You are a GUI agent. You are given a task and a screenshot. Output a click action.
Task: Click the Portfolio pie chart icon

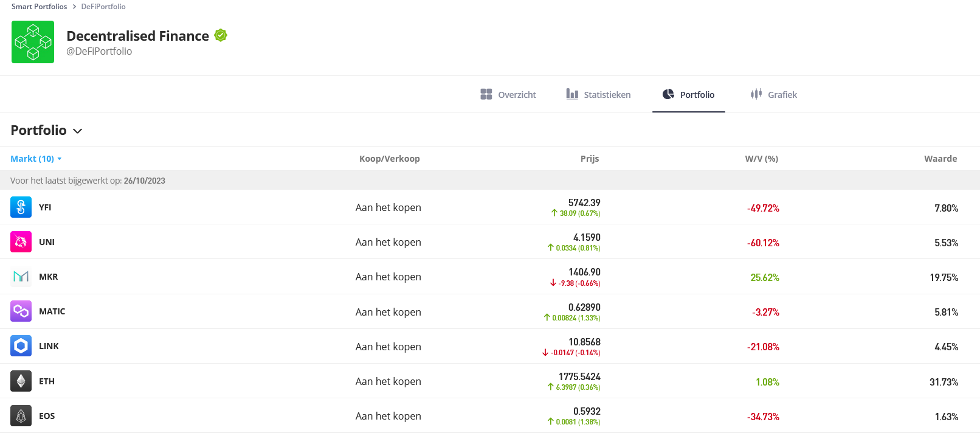click(x=668, y=94)
